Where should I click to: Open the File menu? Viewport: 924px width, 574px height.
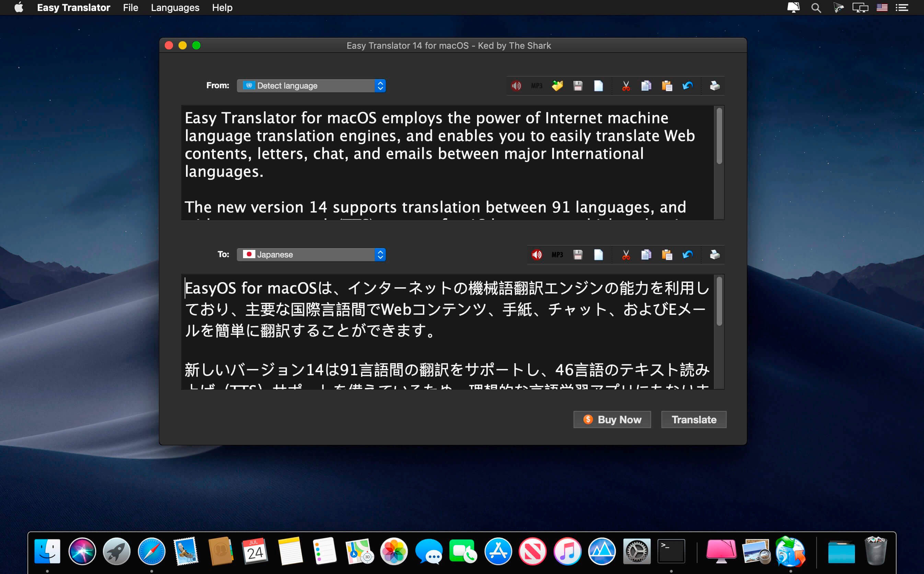pyautogui.click(x=130, y=8)
